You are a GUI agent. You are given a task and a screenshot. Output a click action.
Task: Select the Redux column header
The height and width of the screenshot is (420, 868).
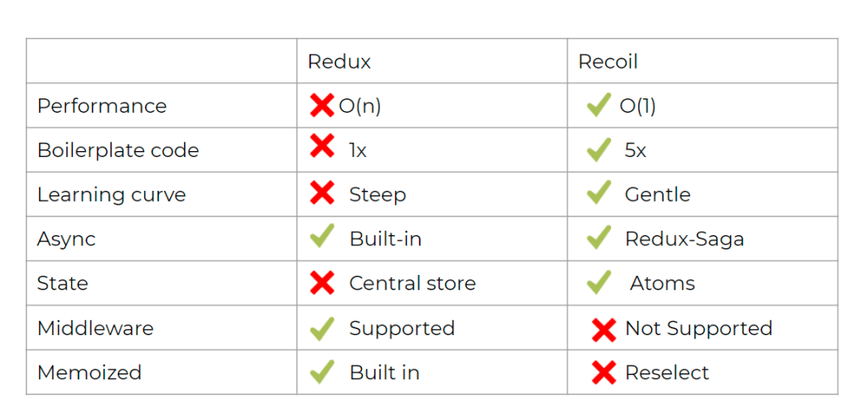(339, 62)
